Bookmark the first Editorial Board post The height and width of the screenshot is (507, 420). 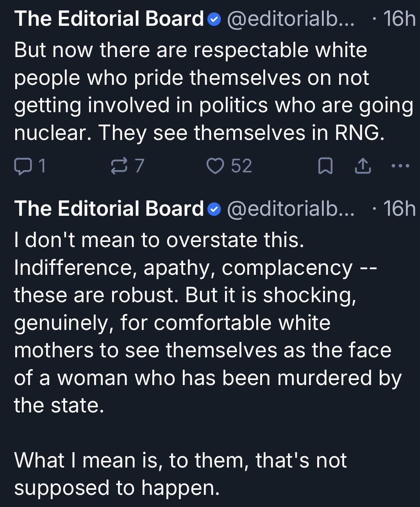pos(325,166)
